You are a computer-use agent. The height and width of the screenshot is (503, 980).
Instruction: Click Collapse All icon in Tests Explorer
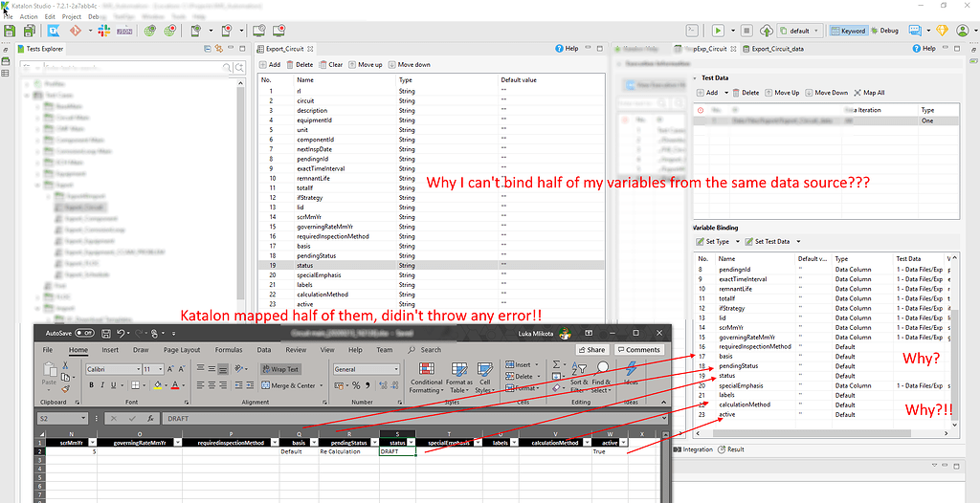coord(208,49)
